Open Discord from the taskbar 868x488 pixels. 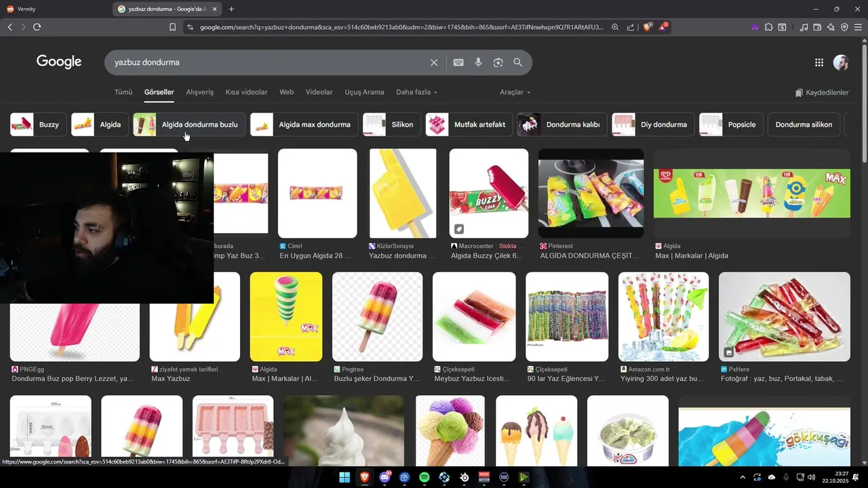384,477
